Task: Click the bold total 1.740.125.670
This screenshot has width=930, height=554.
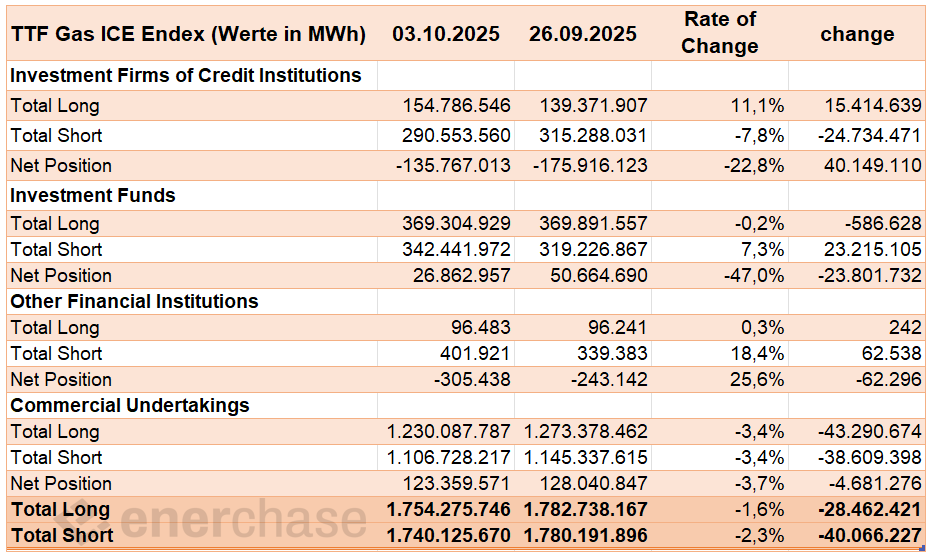Action: (x=448, y=536)
